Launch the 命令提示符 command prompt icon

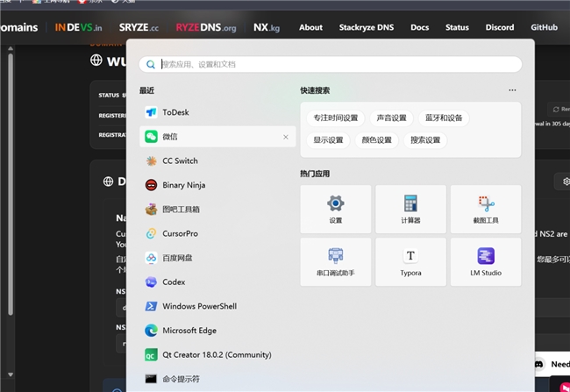point(151,379)
